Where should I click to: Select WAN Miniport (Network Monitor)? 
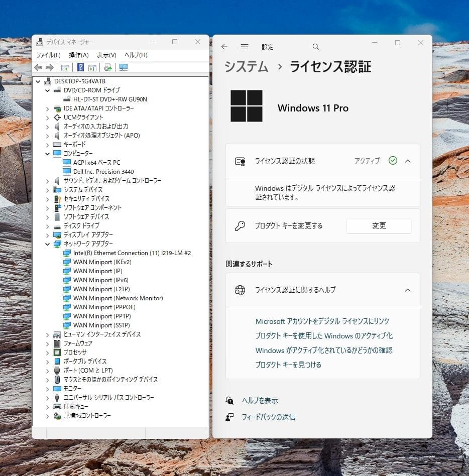click(118, 298)
